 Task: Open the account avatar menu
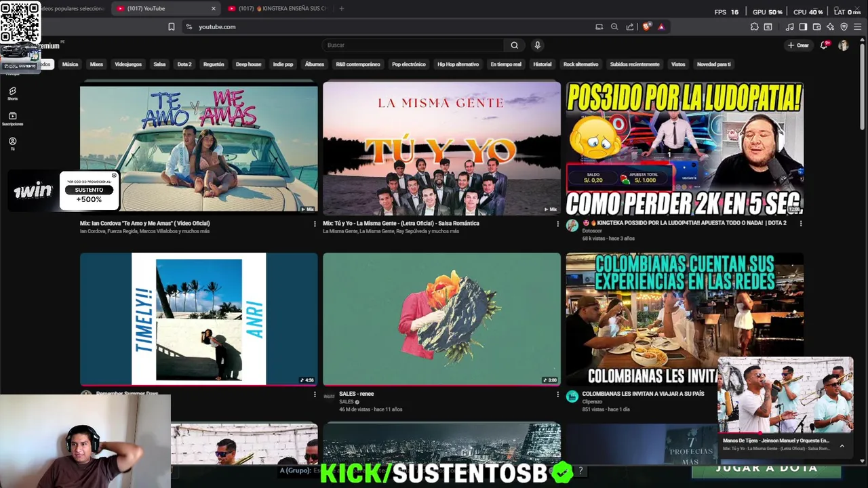844,45
